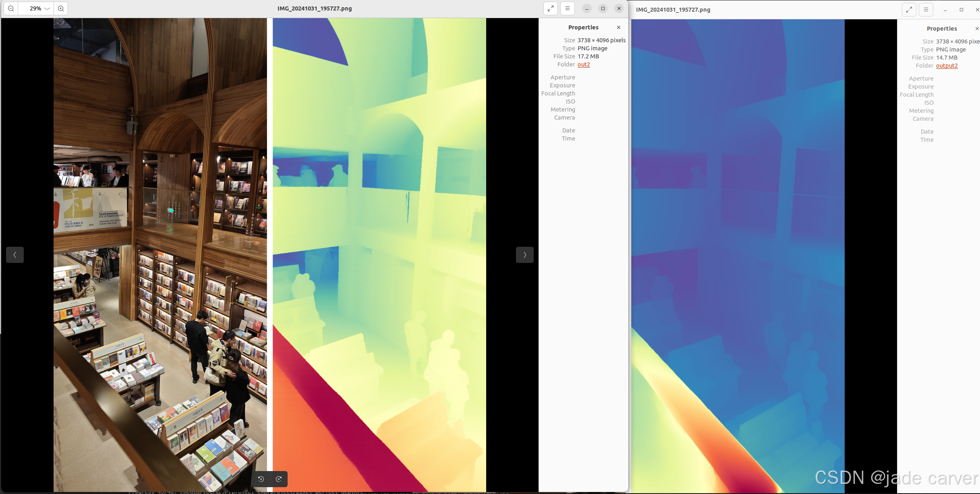This screenshot has width=980, height=494.
Task: Zoom out using the minus magnifier icon
Action: (11, 8)
